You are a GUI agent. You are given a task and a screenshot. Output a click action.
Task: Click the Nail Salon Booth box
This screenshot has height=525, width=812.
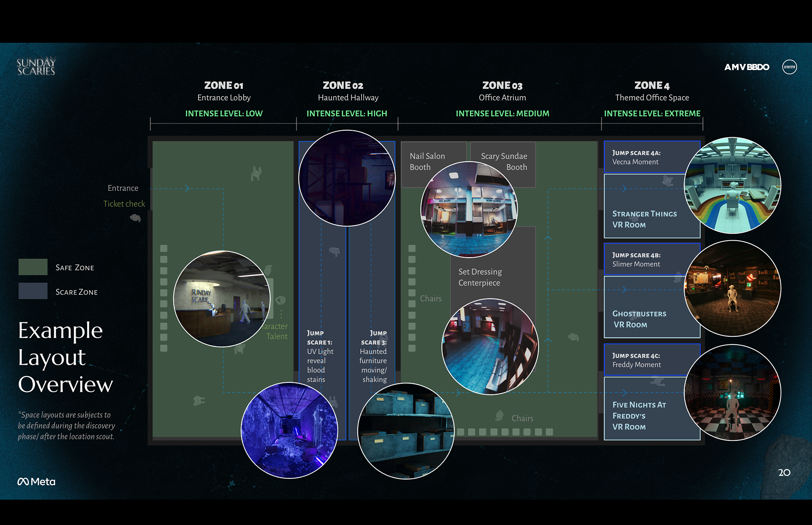(x=433, y=164)
